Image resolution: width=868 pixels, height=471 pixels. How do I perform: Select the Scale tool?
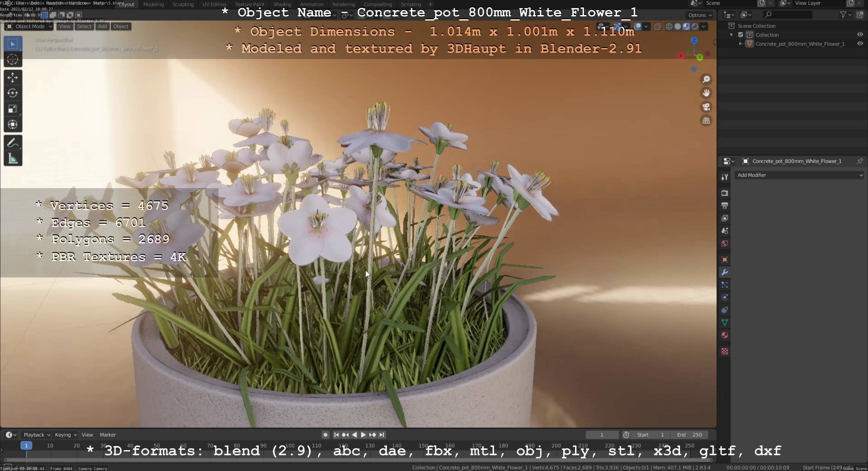click(13, 109)
